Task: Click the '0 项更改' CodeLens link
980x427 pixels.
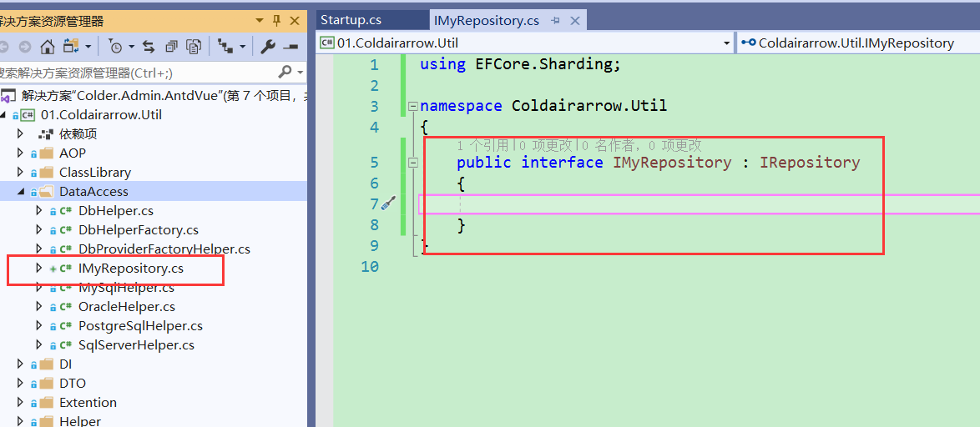Action: coord(545,145)
